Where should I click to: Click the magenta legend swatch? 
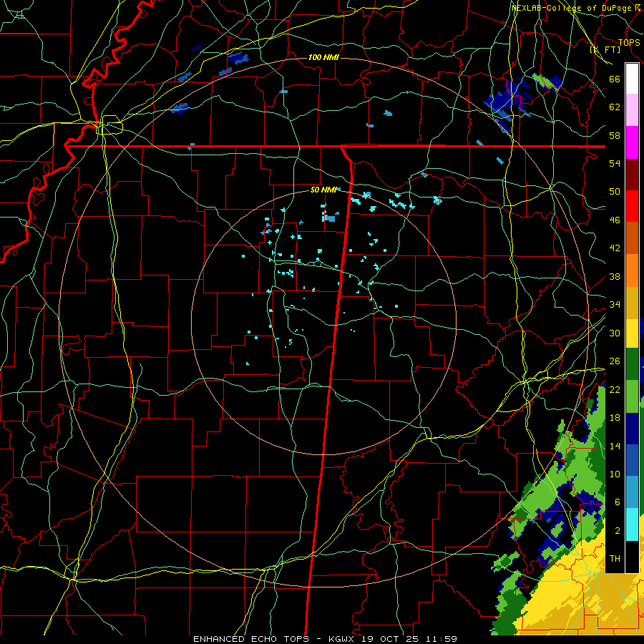[x=632, y=142]
